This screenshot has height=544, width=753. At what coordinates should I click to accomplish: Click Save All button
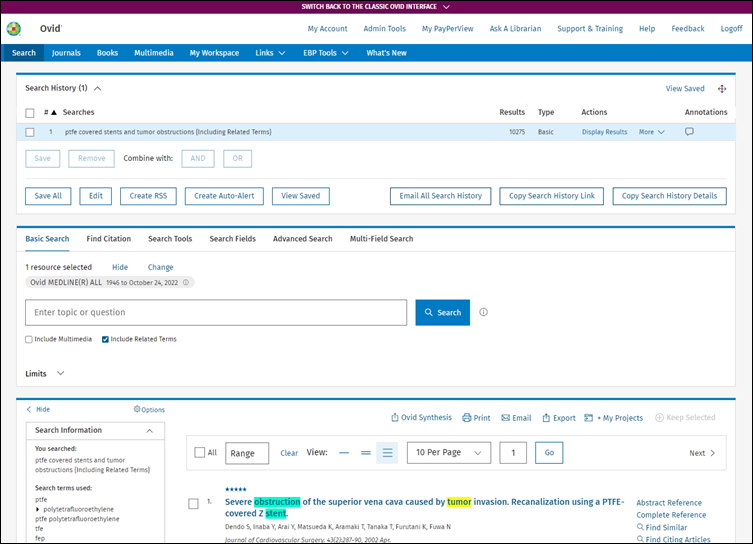coord(48,196)
